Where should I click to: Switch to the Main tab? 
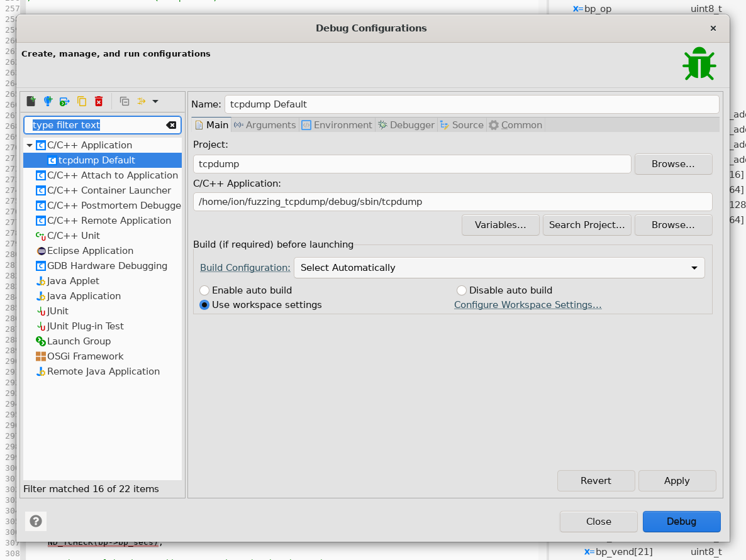212,125
